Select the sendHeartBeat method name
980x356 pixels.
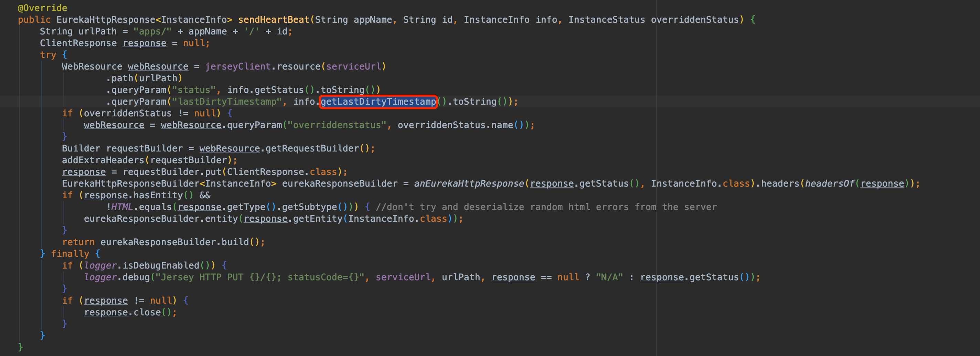pos(274,20)
